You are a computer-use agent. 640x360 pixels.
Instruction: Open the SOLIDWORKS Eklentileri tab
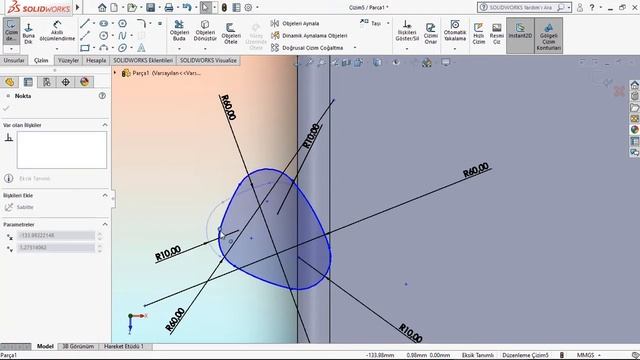143,60
